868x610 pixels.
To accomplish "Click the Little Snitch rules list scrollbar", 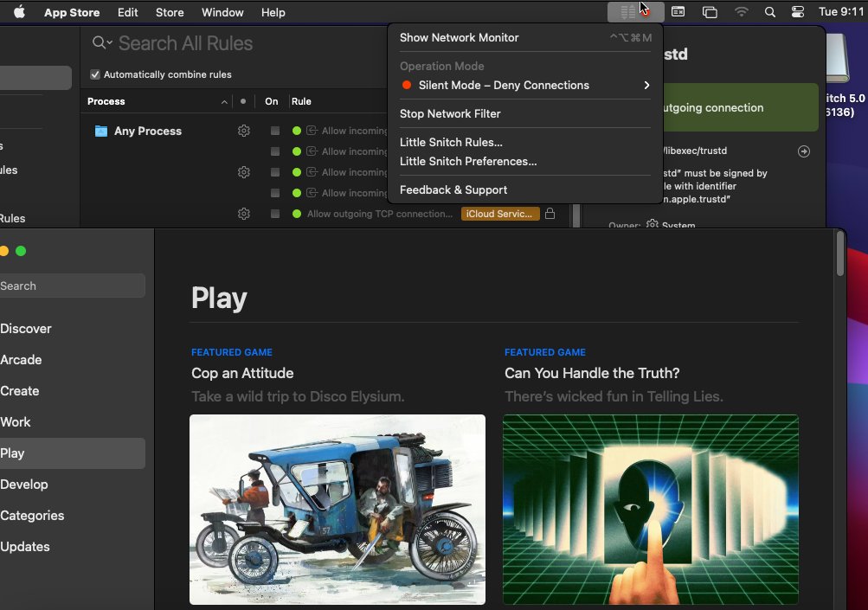I will click(x=576, y=216).
